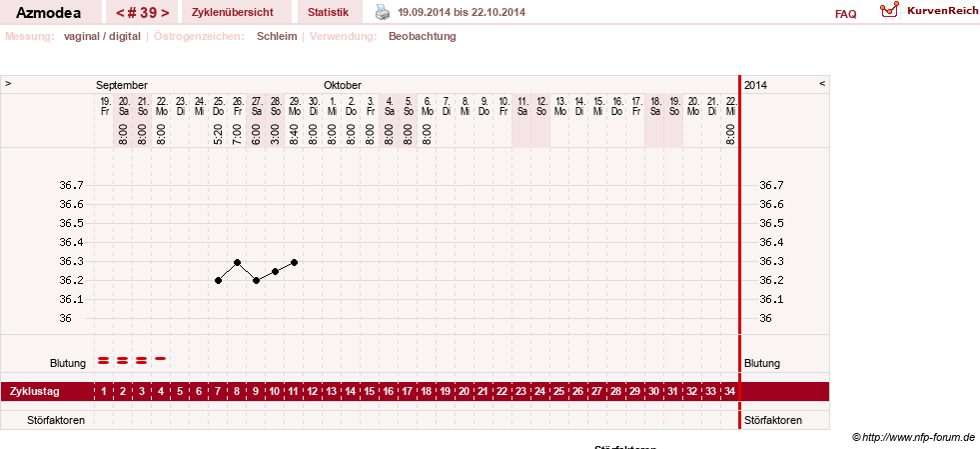
Task: Click the date header 19. Fr
Action: pyautogui.click(x=104, y=106)
